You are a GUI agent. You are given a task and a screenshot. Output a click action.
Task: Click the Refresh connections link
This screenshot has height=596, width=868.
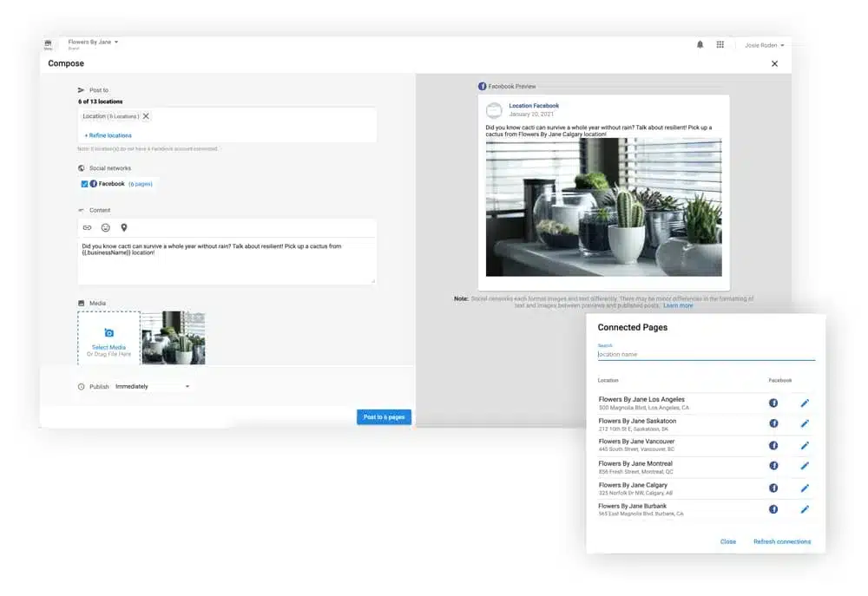click(x=781, y=541)
